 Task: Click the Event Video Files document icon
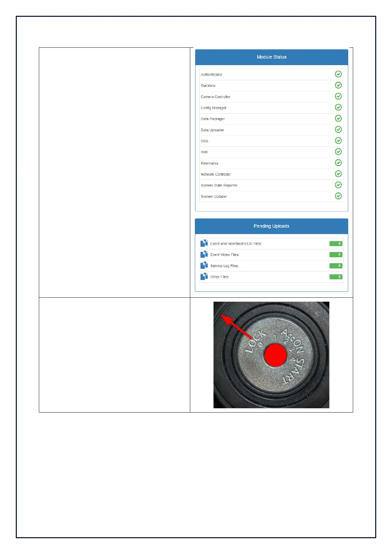(204, 254)
